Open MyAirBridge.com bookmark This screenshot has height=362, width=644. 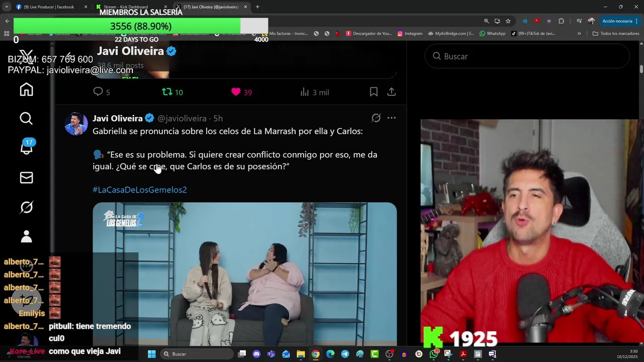pyautogui.click(x=451, y=34)
